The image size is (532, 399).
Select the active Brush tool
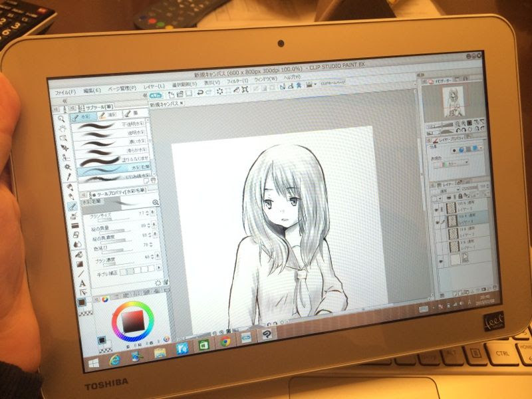72,206
